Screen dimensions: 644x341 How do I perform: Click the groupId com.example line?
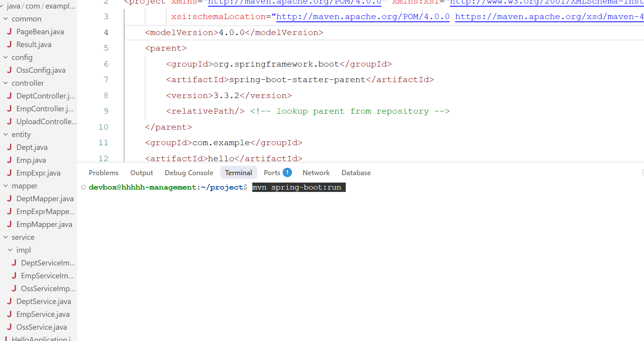coord(223,142)
